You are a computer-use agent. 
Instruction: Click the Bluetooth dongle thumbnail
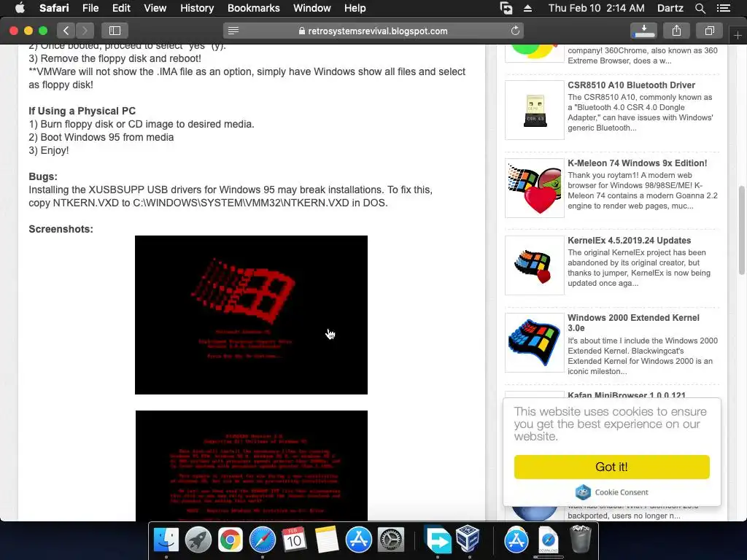coord(535,110)
